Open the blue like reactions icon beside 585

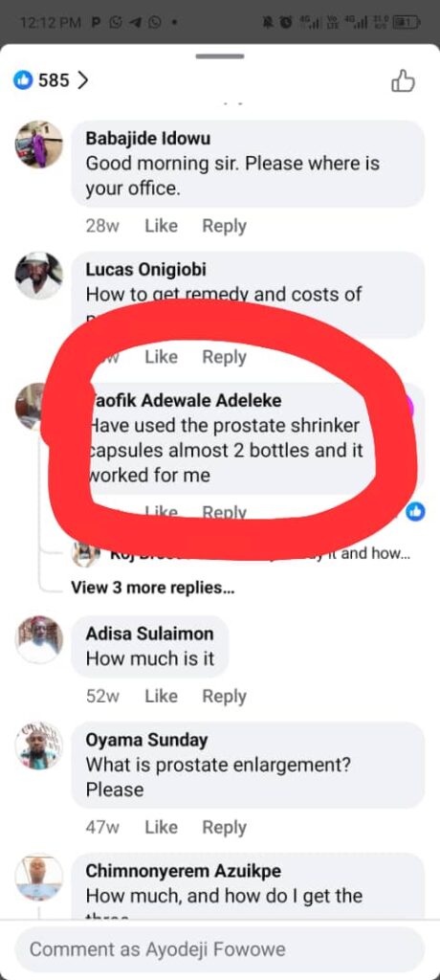pyautogui.click(x=23, y=80)
